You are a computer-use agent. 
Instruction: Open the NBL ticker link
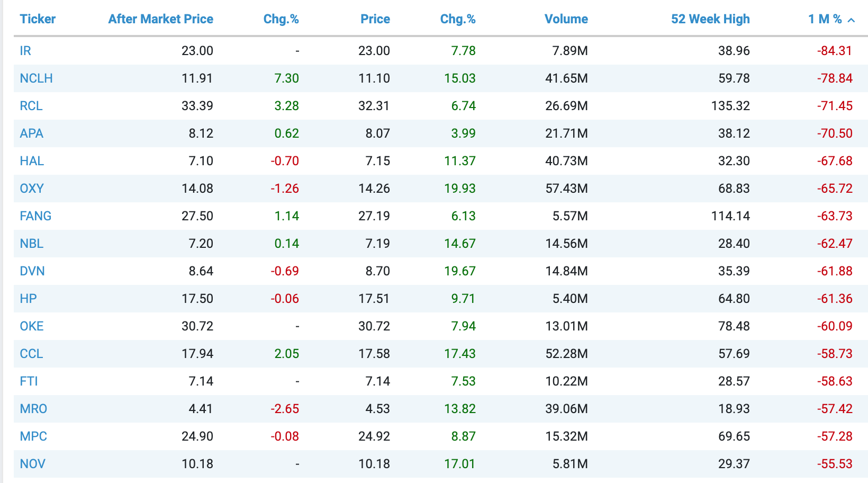(x=31, y=244)
